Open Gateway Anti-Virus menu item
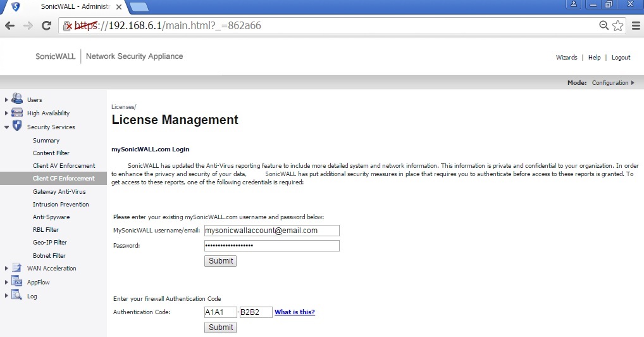Image resolution: width=644 pixels, height=337 pixels. [x=59, y=191]
